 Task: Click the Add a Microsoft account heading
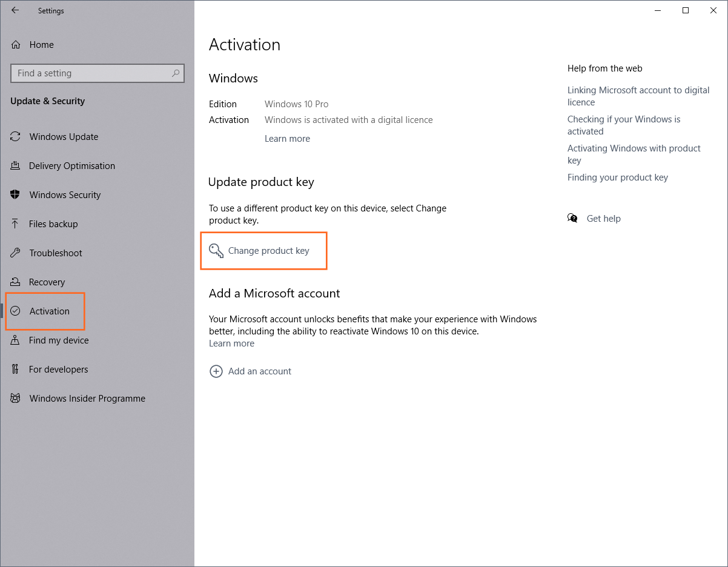(x=274, y=293)
